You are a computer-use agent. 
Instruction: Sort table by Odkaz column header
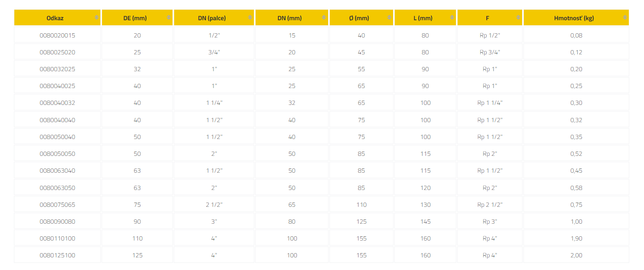point(57,18)
